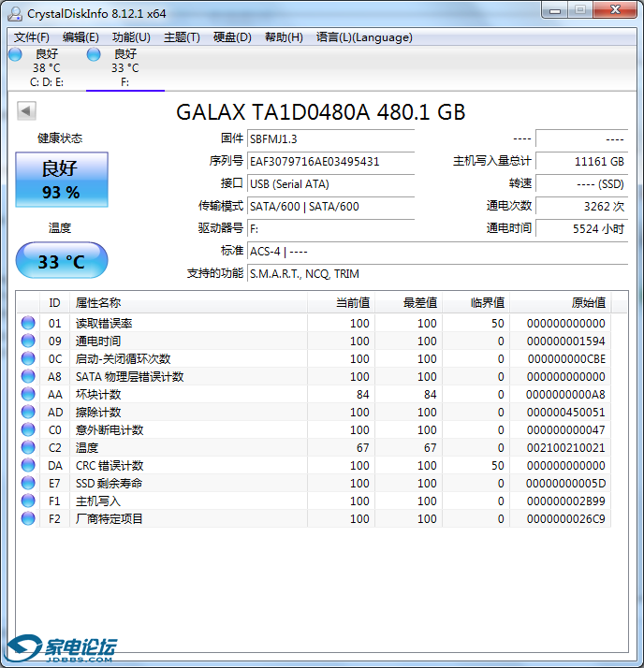644x668 pixels.
Task: Click the 最差值 column header
Action: coord(408,303)
